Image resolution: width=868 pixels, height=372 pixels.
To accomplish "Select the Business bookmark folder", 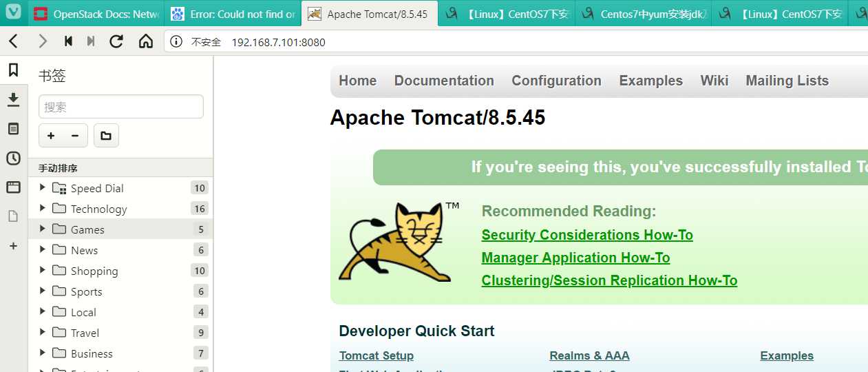I will click(x=120, y=353).
